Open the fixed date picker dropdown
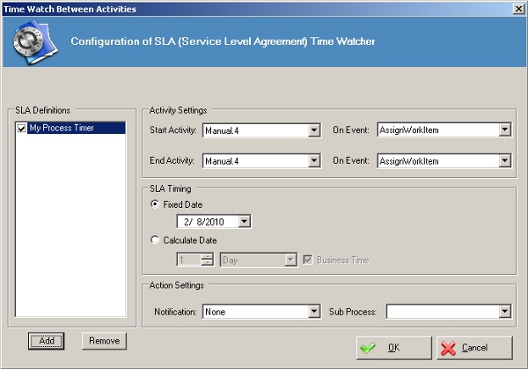Image resolution: width=528 pixels, height=369 pixels. pos(244,222)
